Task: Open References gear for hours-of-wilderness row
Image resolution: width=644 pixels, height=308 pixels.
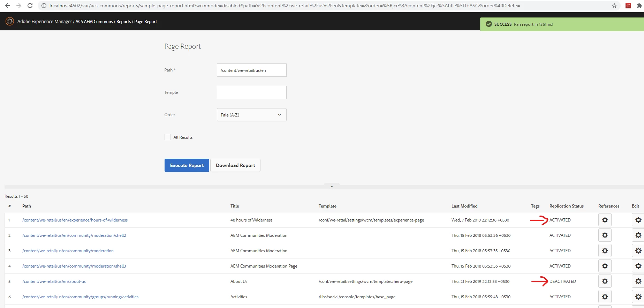Action: click(605, 220)
